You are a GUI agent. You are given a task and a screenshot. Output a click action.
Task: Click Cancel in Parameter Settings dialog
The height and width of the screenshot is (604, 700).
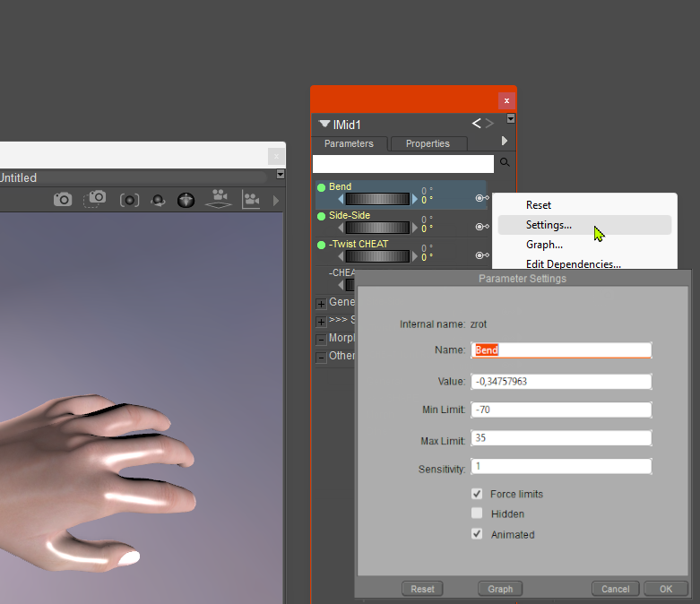point(615,589)
